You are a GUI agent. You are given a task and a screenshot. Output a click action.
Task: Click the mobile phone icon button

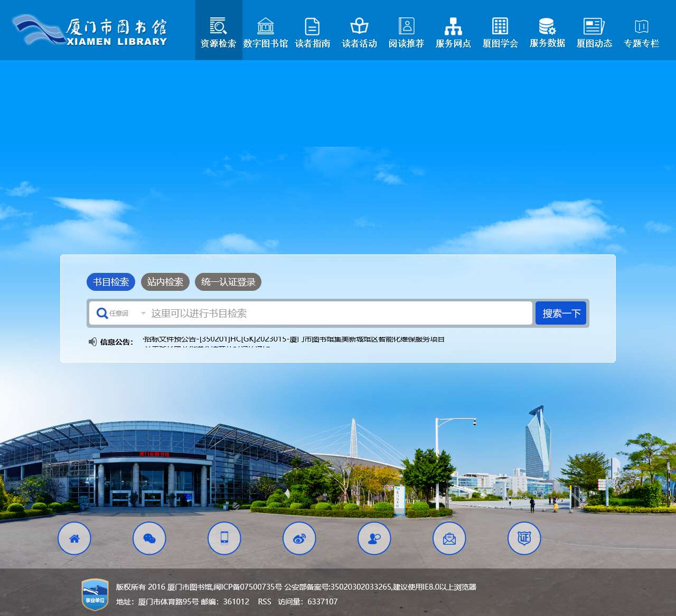click(x=224, y=538)
